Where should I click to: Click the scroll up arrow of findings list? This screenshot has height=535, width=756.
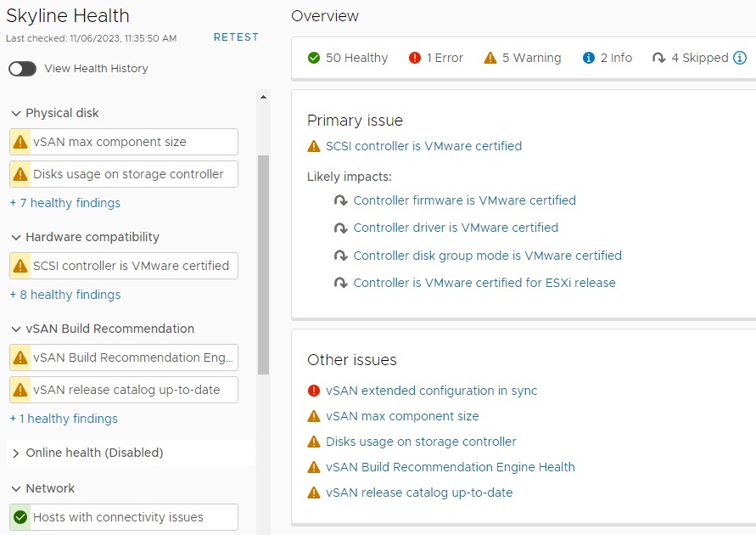coord(263,97)
